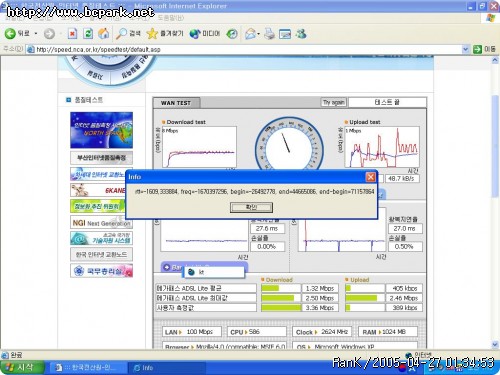
Task: Open the NGI Next Generation banner link
Action: (101, 223)
